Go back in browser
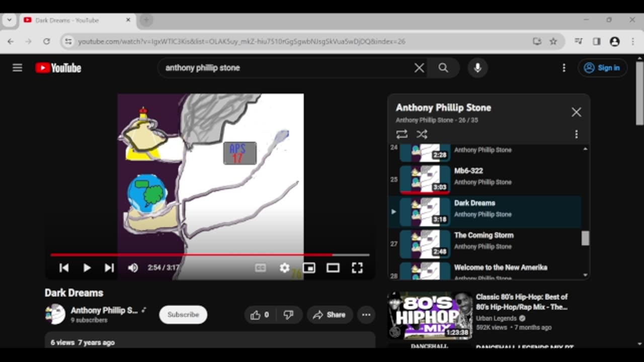The image size is (644, 362). (11, 42)
